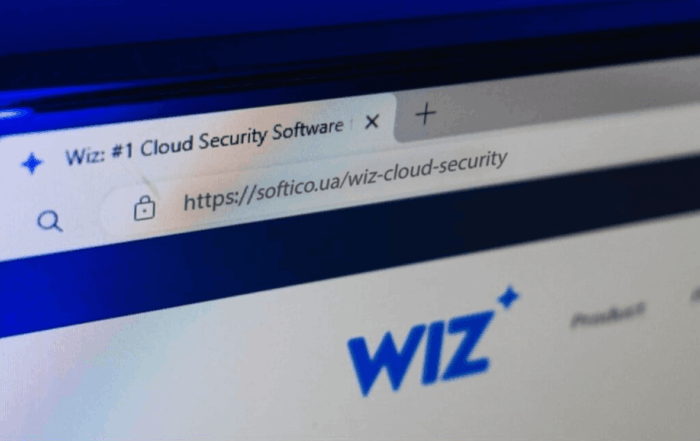This screenshot has width=700, height=441.
Task: Click the Wiz star favicon in tab
Action: pos(32,163)
